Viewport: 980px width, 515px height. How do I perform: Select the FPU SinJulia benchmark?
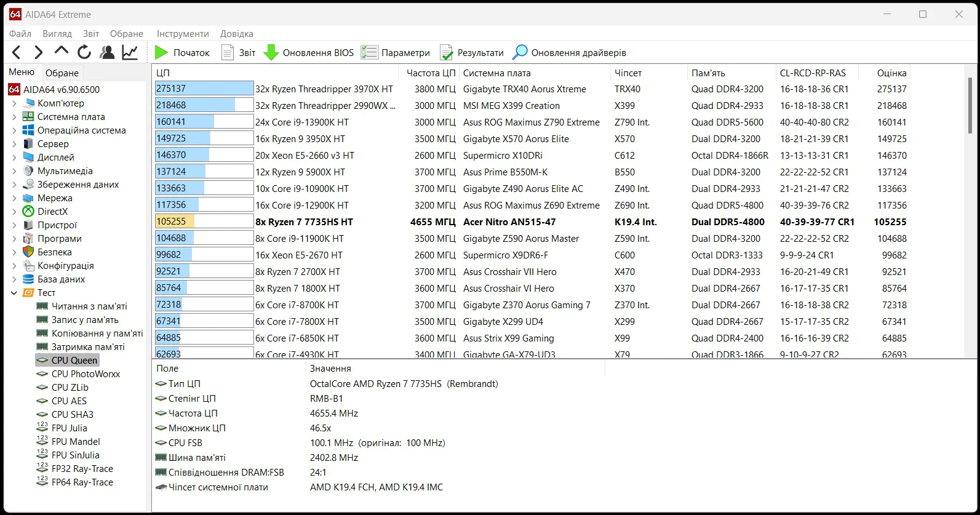pyautogui.click(x=68, y=455)
